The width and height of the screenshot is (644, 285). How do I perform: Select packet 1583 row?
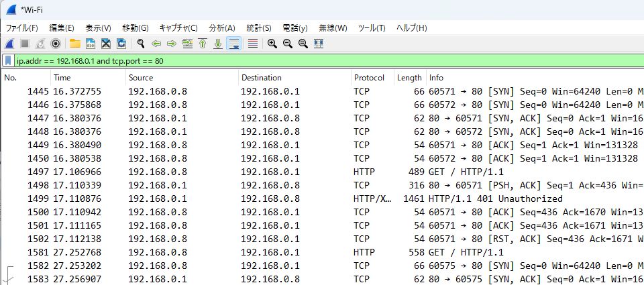(323, 279)
